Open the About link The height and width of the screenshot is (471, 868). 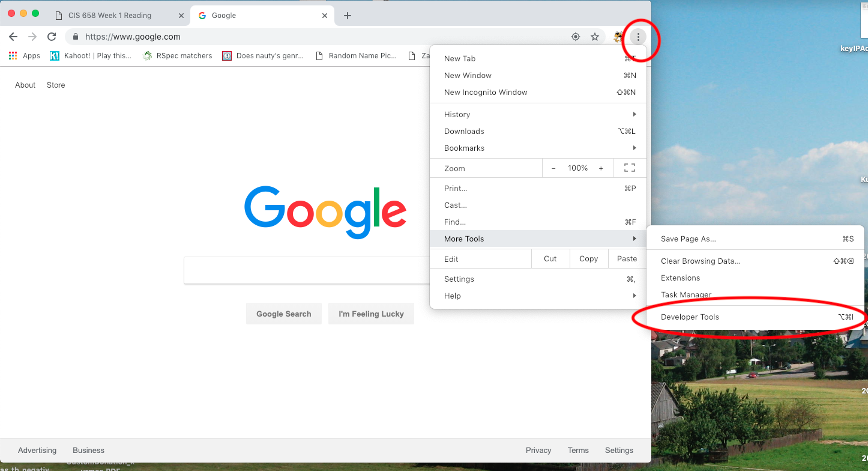[x=25, y=85]
